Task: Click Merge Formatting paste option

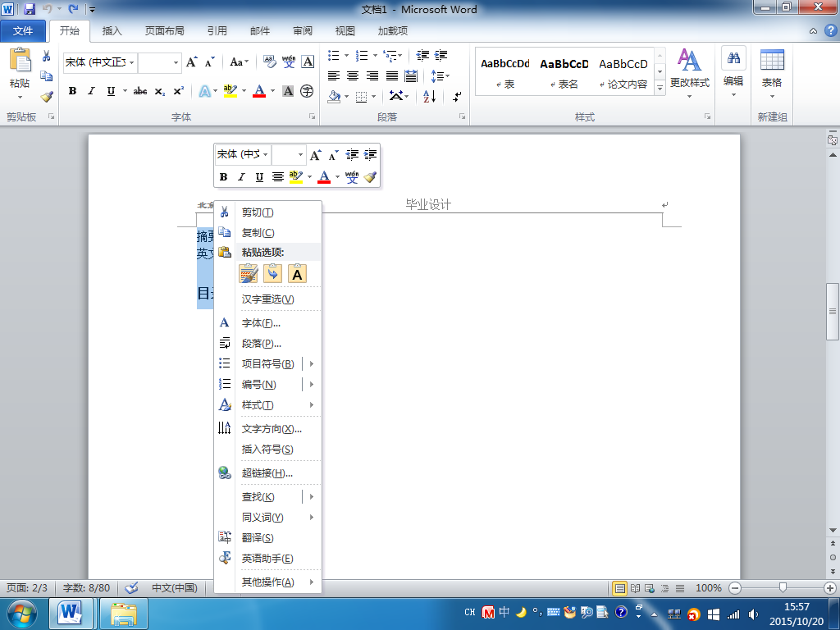Action: (x=272, y=274)
